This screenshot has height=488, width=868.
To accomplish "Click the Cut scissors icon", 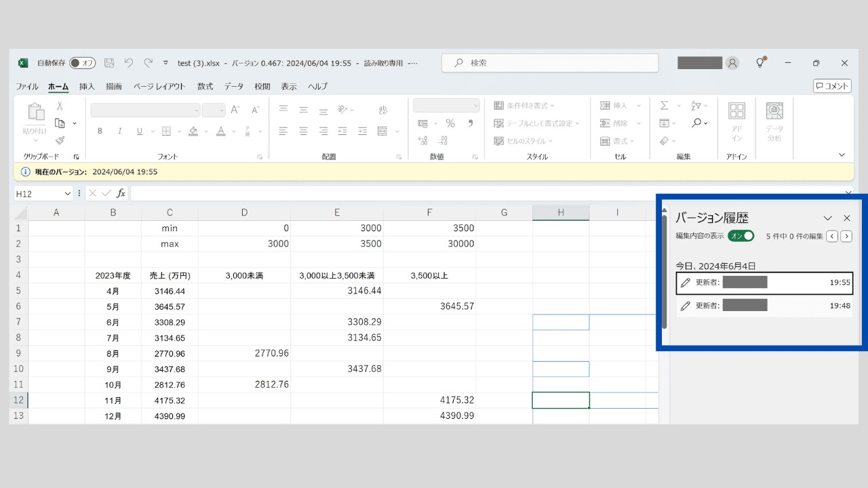I will coord(60,106).
